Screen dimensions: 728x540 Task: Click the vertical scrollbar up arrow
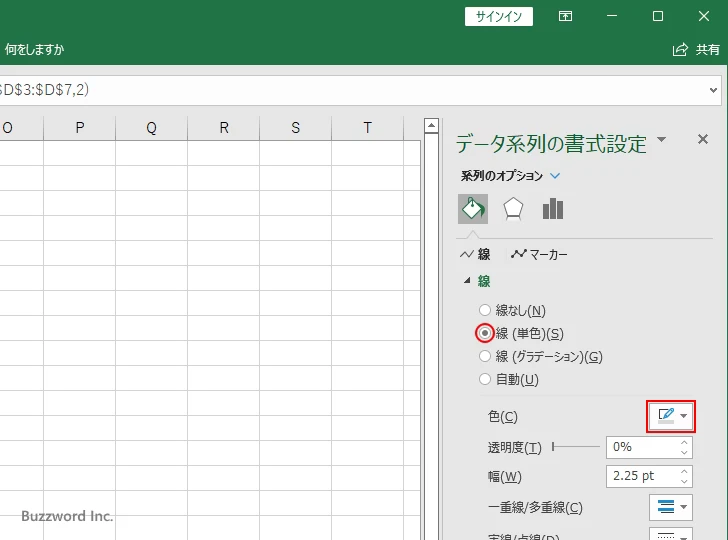[x=431, y=125]
